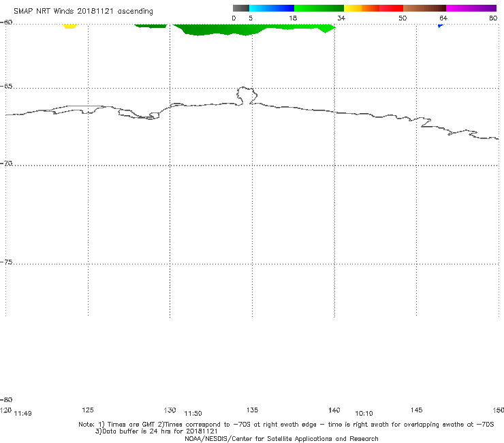Screen dimensions: 504x443
Task: Click the title 'SMAP NRT Winds 20181121 ascending'
Action: coord(83,11)
